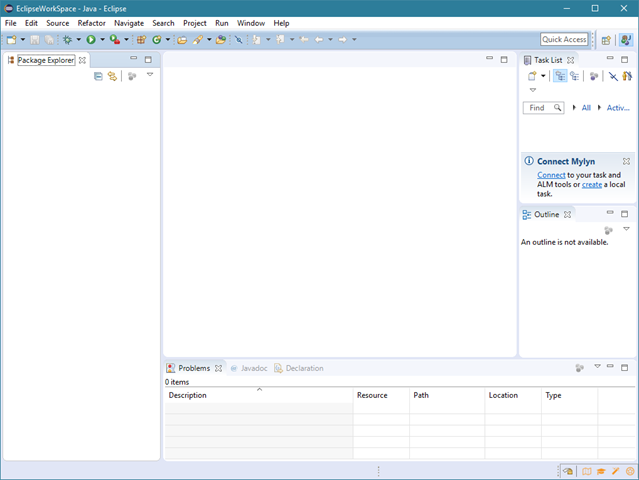Toggle Link with Editor in Package Explorer
639x480 pixels.
(x=112, y=76)
